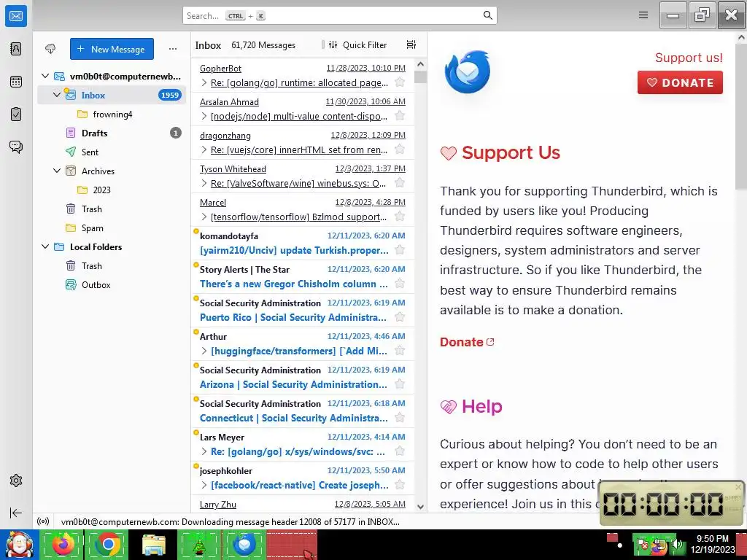This screenshot has height=560, width=747.
Task: Toggle the Quick Filter bar
Action: 358,44
